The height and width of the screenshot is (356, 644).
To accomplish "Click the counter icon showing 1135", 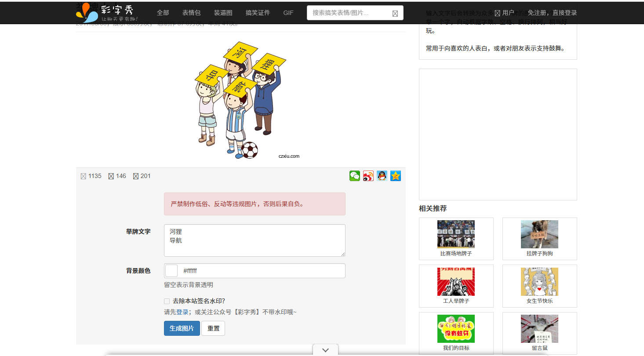I will (x=83, y=175).
